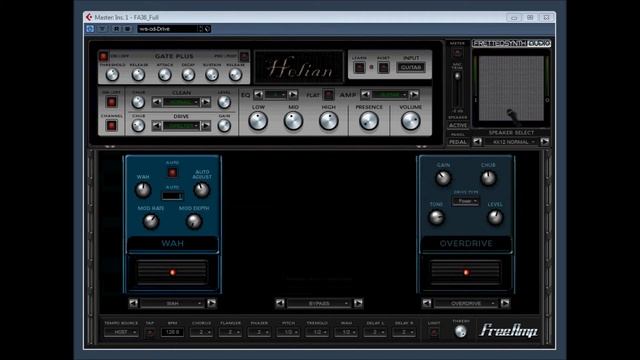Click the AMP next model arrow

[414, 95]
